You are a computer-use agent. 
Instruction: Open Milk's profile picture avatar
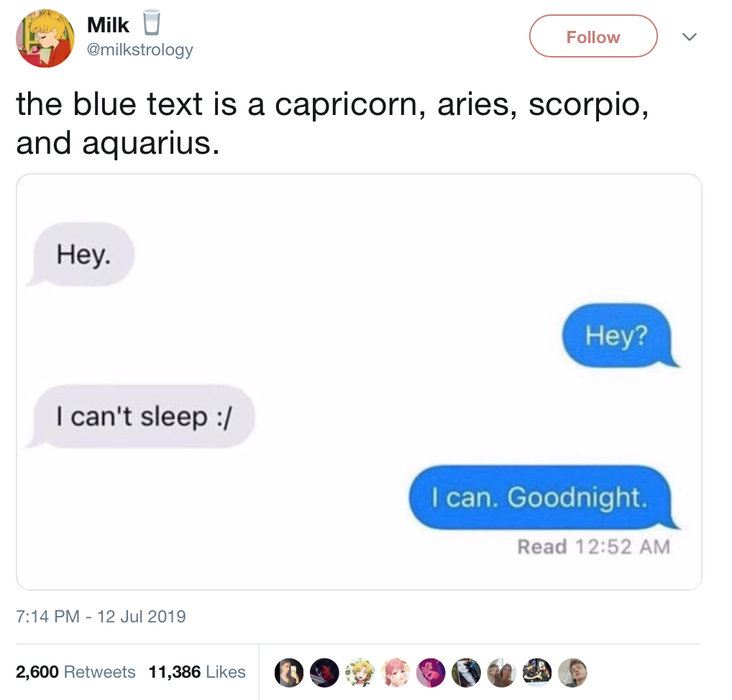(45, 38)
